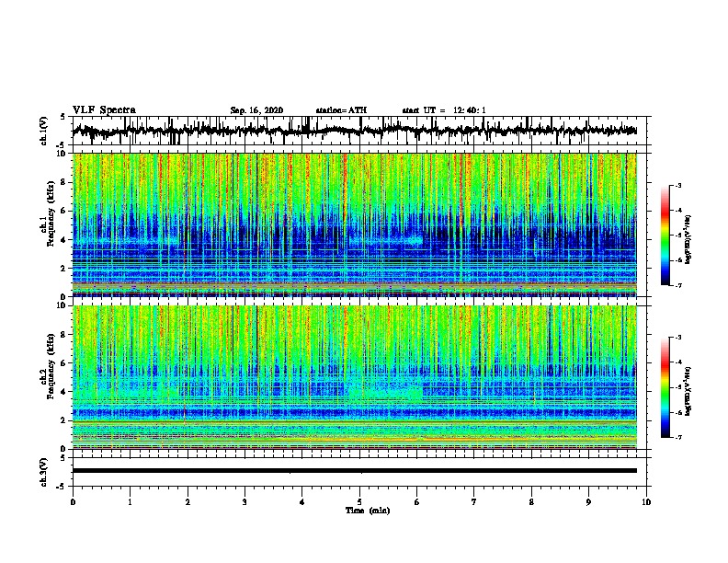Click Time axis tick label "6"
728x563 pixels.
(417, 502)
